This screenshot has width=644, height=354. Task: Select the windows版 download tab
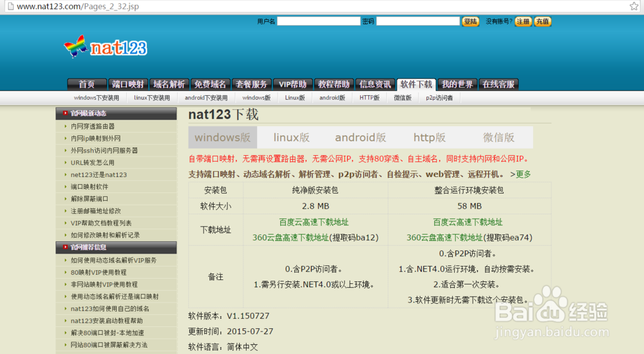[x=223, y=137]
